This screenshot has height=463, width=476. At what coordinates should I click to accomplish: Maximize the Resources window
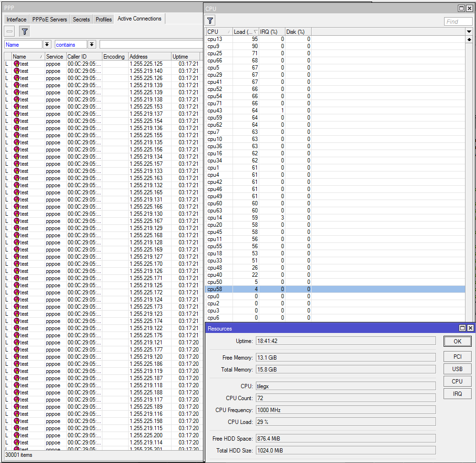coord(462,328)
